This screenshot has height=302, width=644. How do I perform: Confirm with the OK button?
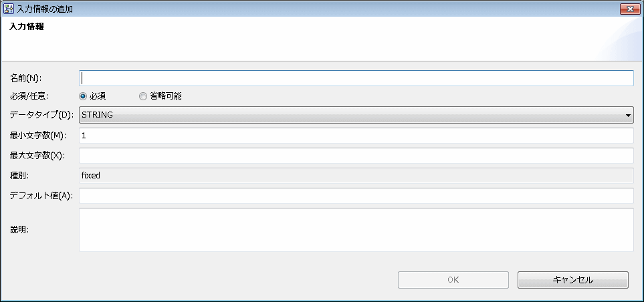click(x=453, y=280)
